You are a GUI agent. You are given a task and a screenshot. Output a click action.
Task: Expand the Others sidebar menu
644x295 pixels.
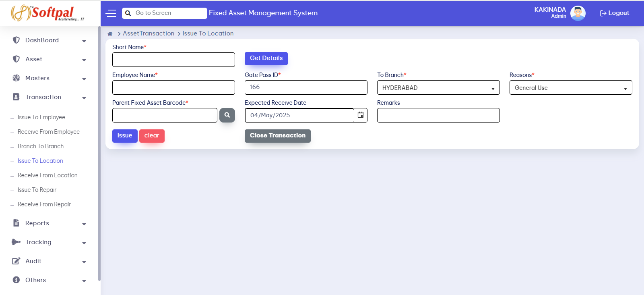point(49,280)
